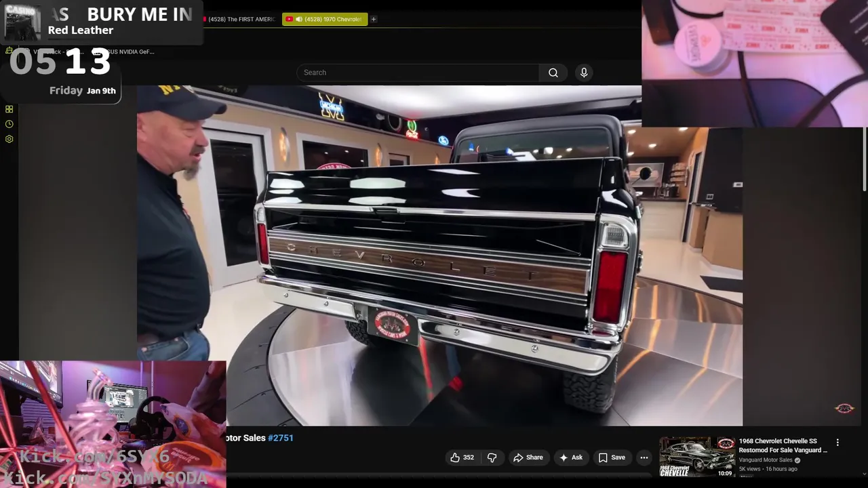This screenshot has height=488, width=868.
Task: Open Vanguard Motor Sales channel link
Action: pyautogui.click(x=766, y=460)
